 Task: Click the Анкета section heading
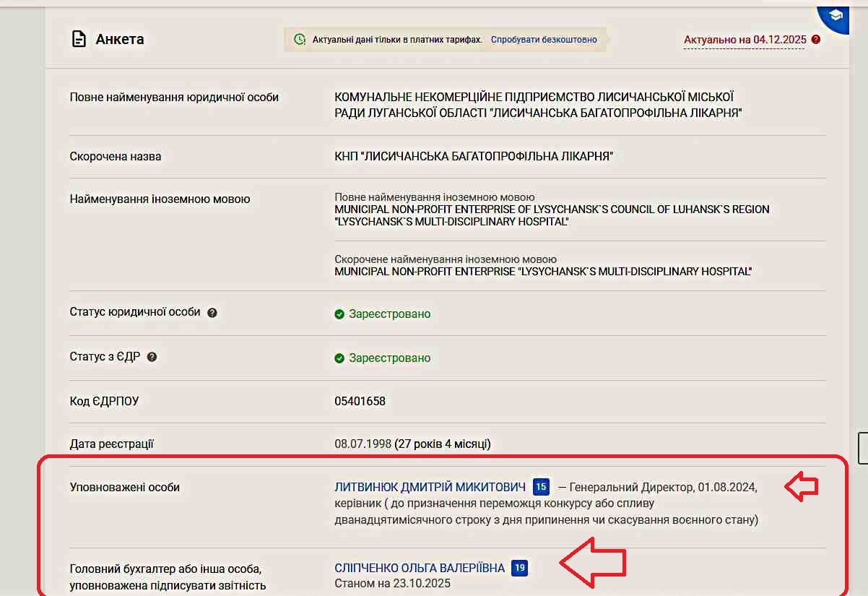tap(120, 39)
